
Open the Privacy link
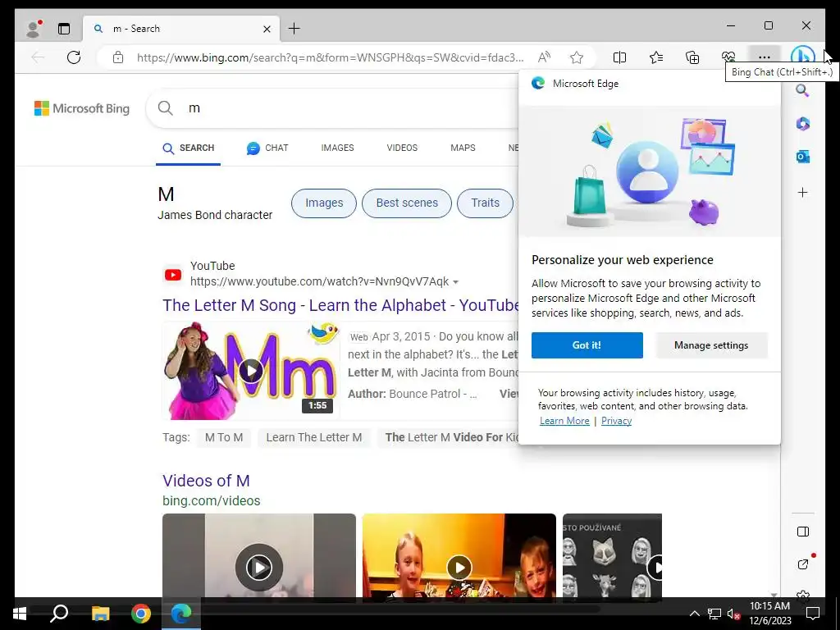coord(616,421)
